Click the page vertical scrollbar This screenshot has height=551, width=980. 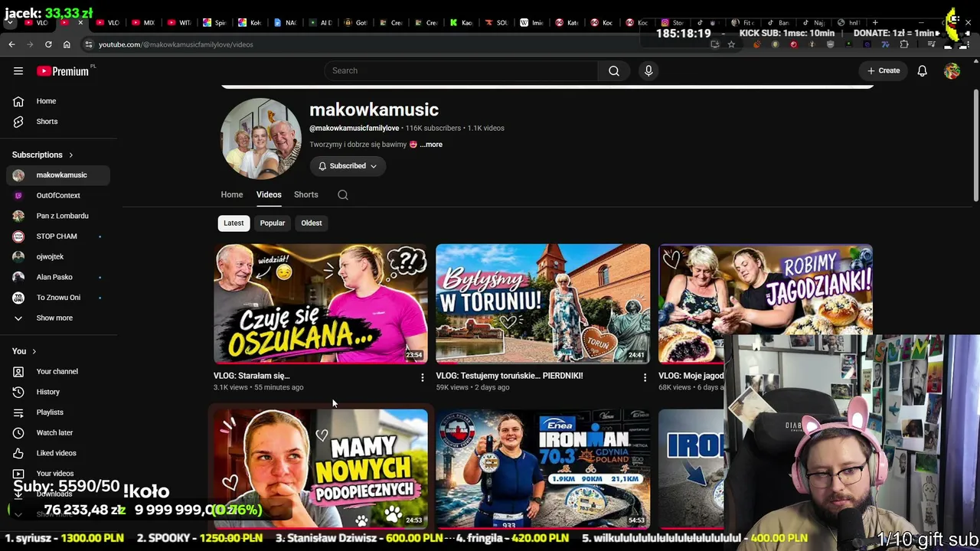975,145
